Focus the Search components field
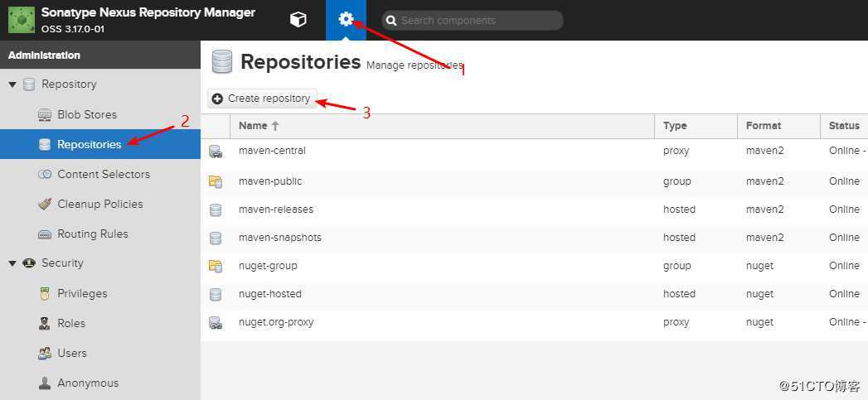This screenshot has height=400, width=868. click(x=473, y=21)
